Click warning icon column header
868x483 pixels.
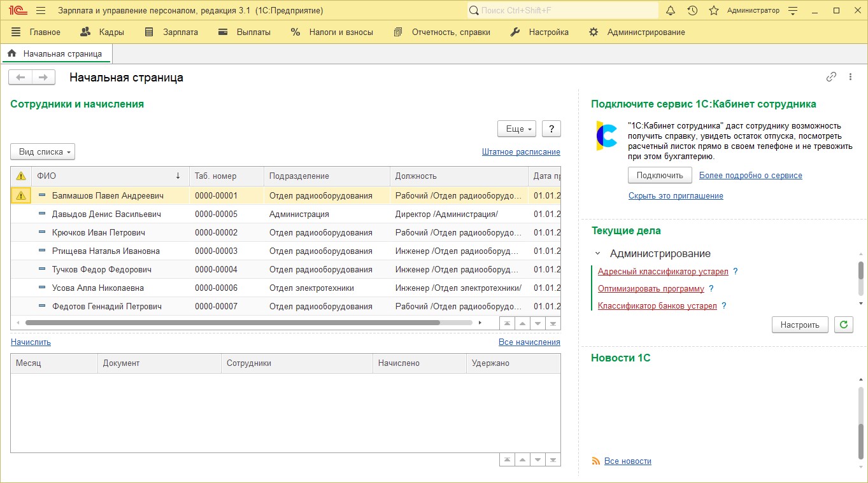tap(21, 176)
